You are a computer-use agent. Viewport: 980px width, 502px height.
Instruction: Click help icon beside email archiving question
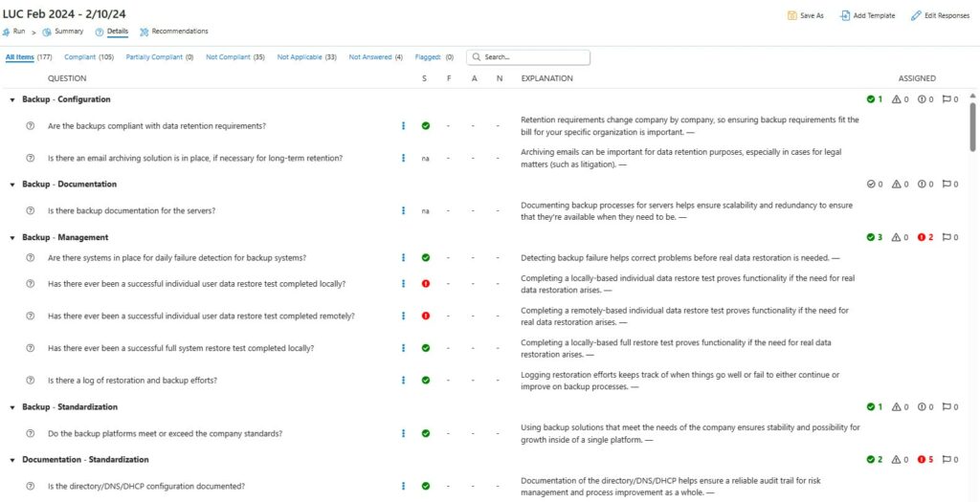(x=30, y=158)
